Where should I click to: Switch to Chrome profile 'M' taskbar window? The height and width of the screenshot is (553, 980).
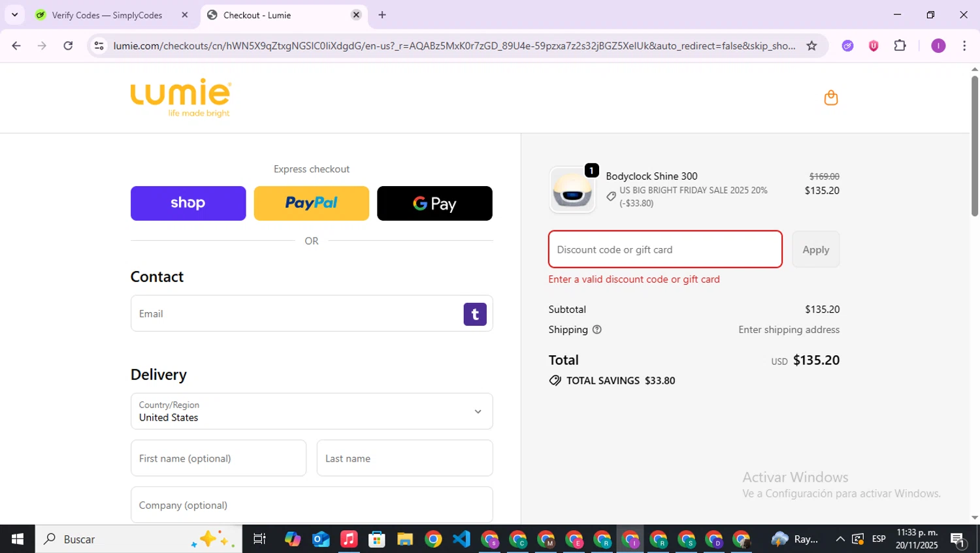tap(546, 539)
